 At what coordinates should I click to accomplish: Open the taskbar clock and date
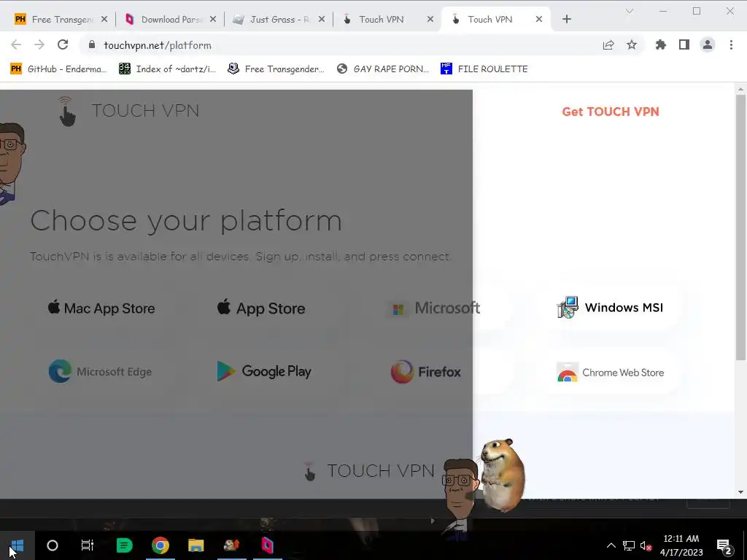pyautogui.click(x=681, y=545)
